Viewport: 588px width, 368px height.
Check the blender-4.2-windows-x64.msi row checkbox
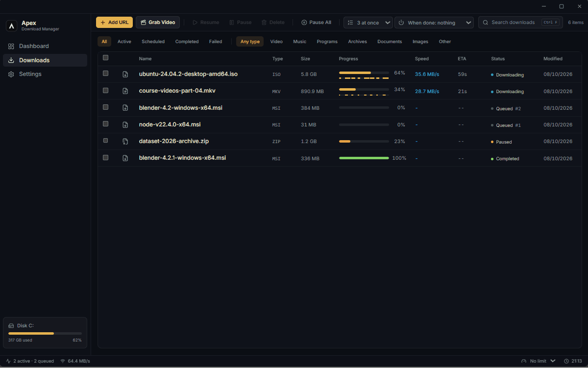pyautogui.click(x=105, y=107)
